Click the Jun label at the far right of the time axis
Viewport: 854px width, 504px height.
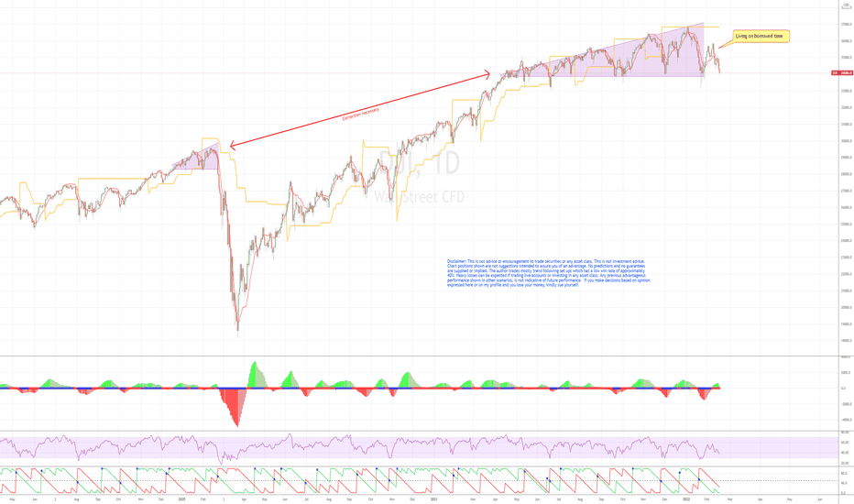coord(820,499)
